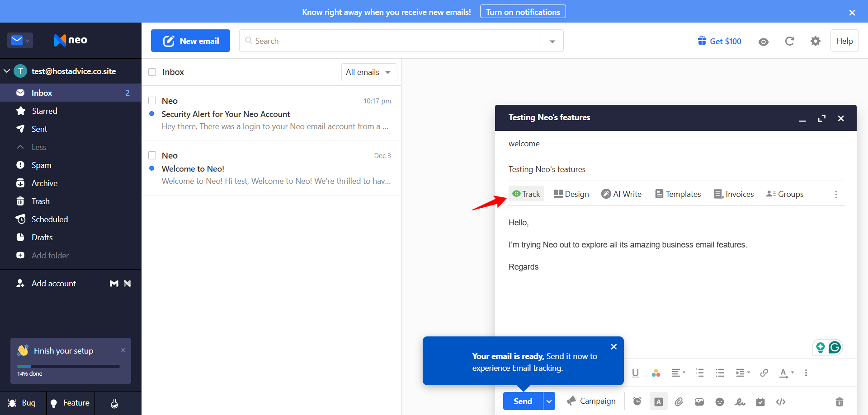The image size is (868, 415).
Task: Close the email tracking tooltip
Action: (x=613, y=347)
